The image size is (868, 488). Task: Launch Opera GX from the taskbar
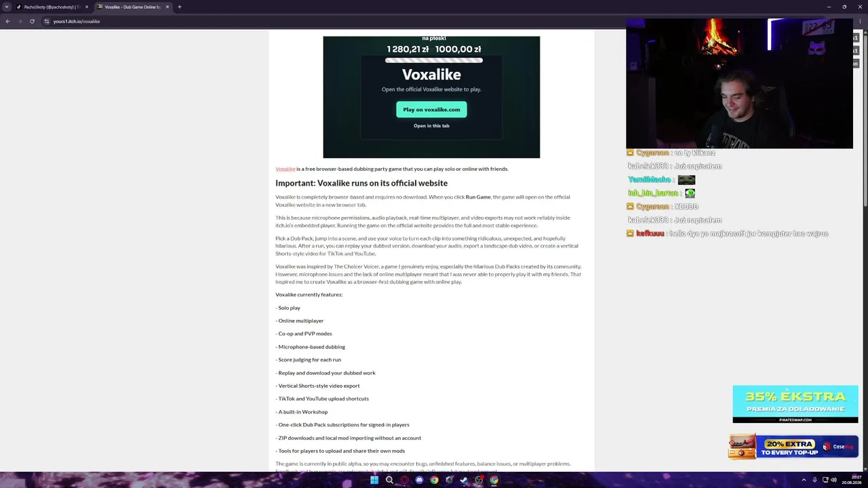[x=404, y=480]
